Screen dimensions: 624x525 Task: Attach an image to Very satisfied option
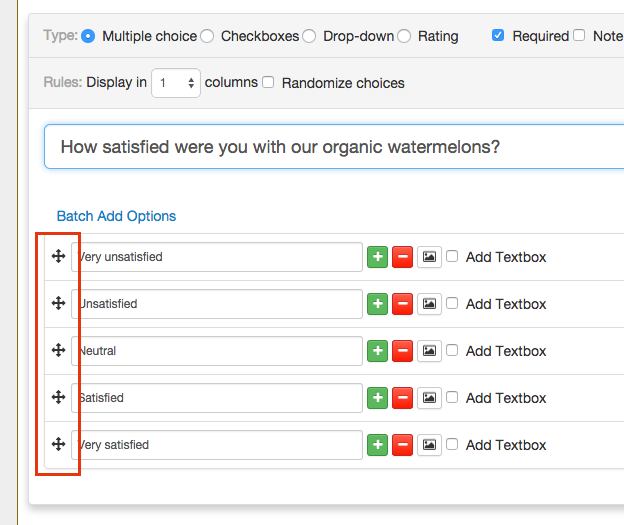(429, 445)
